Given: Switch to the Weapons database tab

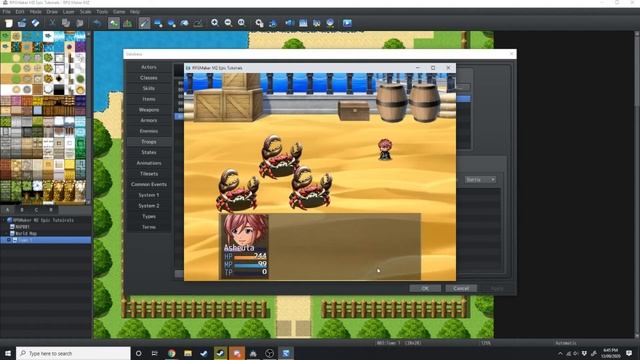Looking at the screenshot, I should click(149, 110).
